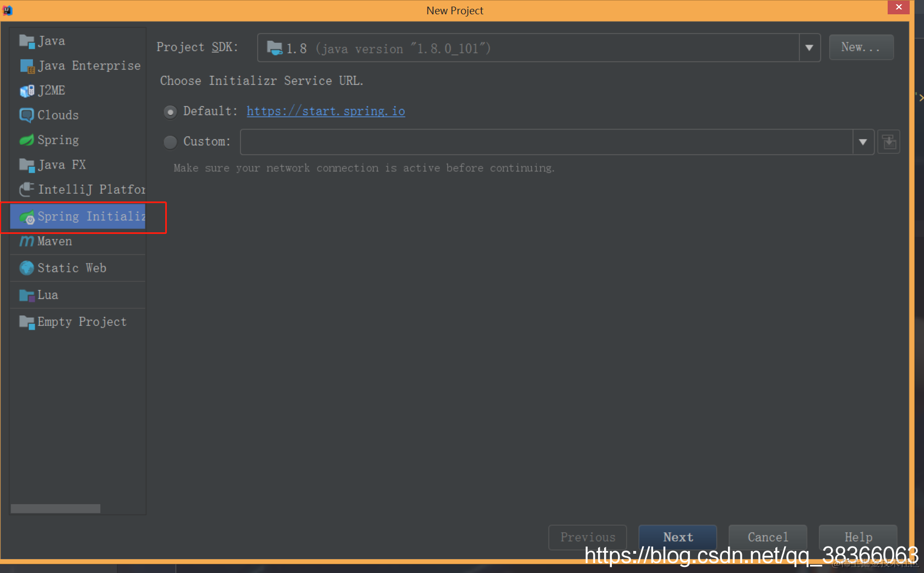924x573 pixels.
Task: Select the IntelliJ Platform Plugin entry
Action: tap(78, 189)
